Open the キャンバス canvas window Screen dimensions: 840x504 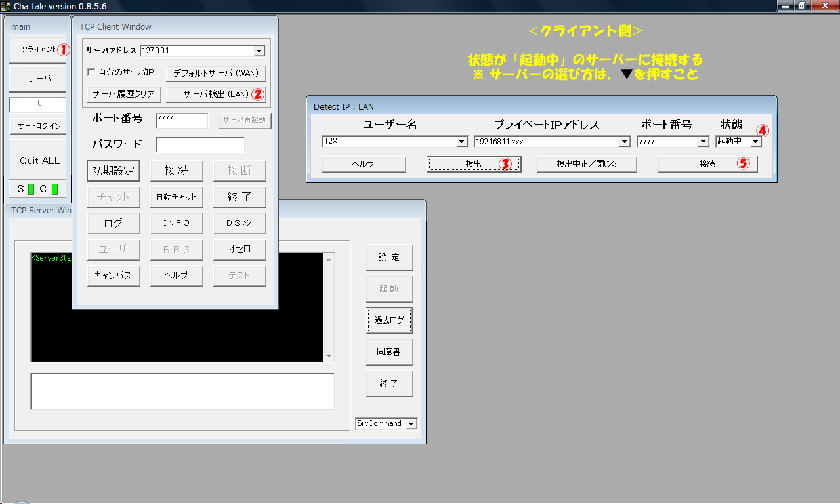(x=114, y=275)
